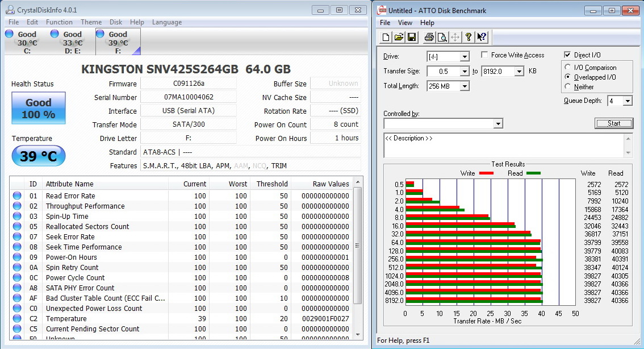Click the crosshair move icon in ATTO toolbar

click(455, 38)
